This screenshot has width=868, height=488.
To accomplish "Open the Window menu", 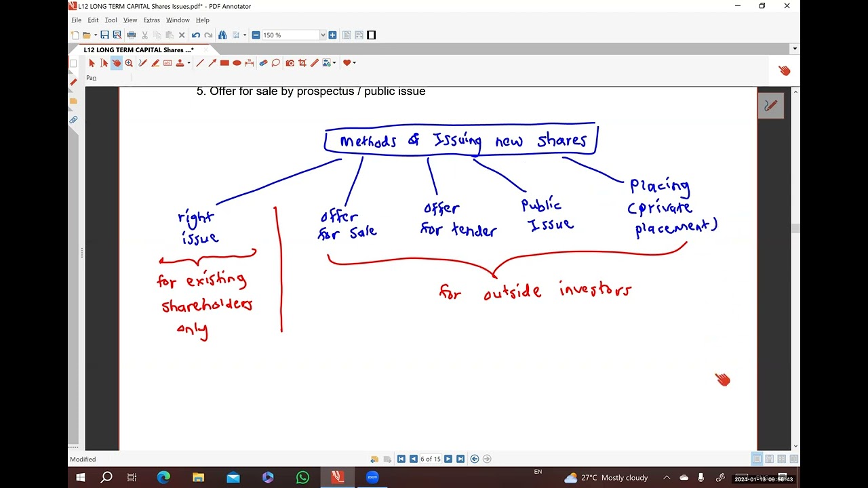I will click(x=178, y=20).
